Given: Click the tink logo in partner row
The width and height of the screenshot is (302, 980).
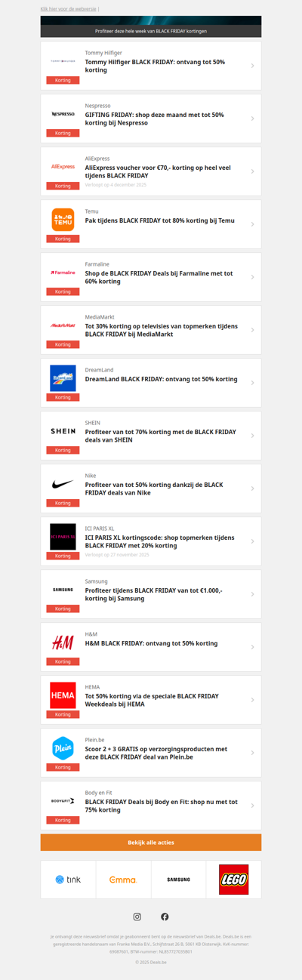Looking at the screenshot, I should coord(68,880).
